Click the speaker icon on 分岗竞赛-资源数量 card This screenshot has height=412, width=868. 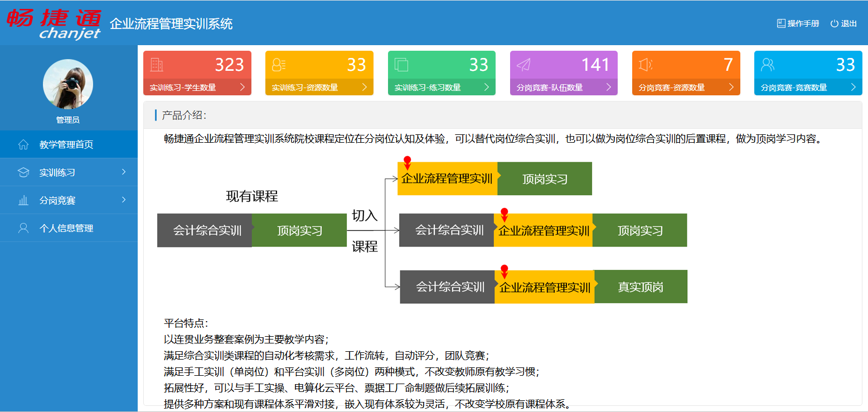(646, 65)
